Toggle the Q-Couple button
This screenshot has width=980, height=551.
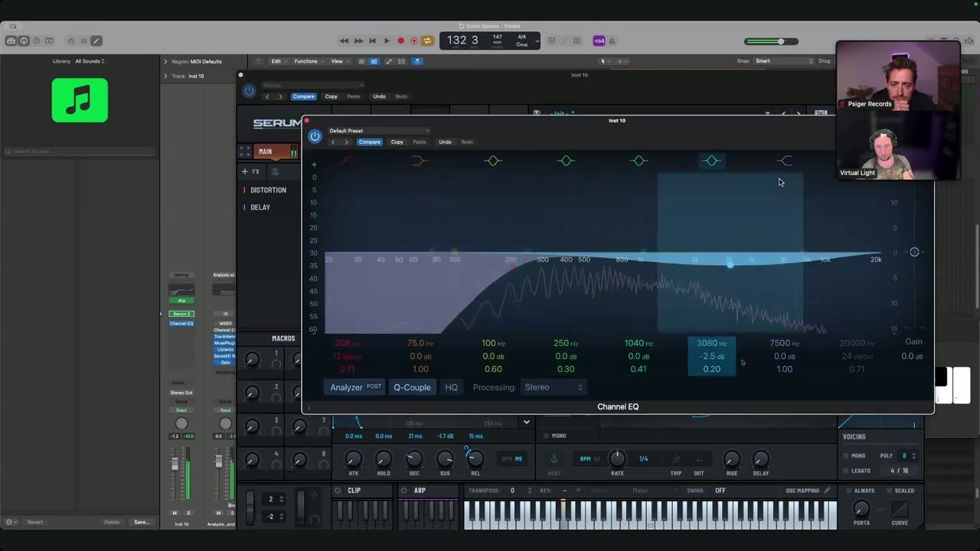[x=412, y=387]
